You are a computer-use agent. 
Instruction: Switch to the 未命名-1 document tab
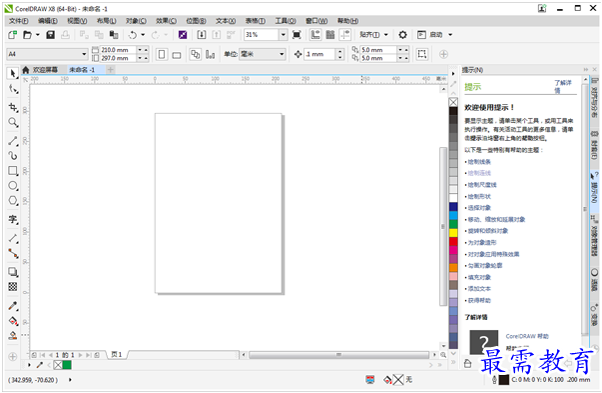pyautogui.click(x=82, y=70)
